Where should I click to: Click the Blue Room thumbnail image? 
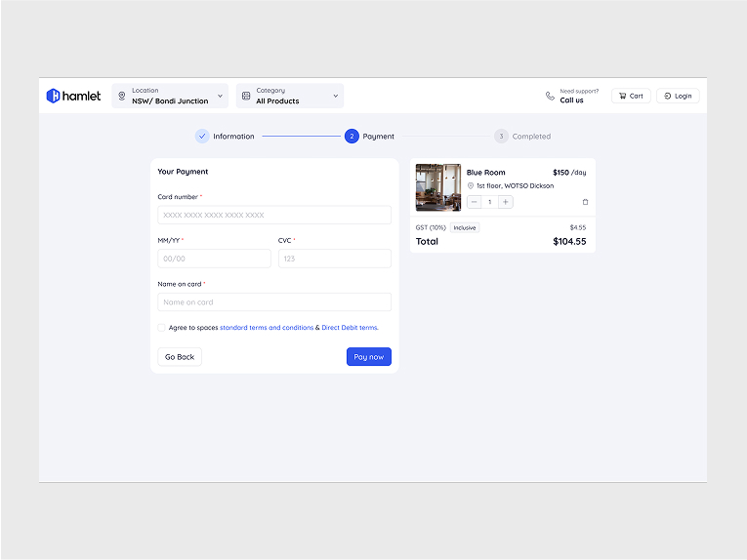(438, 187)
